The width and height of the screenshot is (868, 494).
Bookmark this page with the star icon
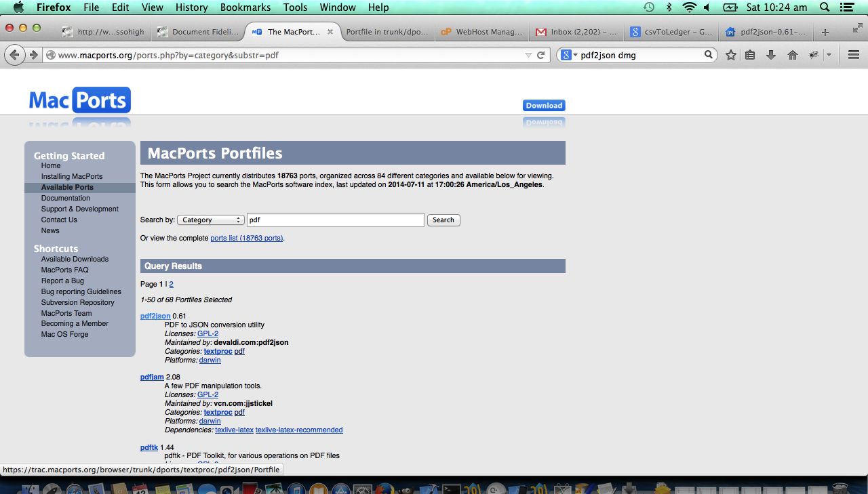[731, 56]
